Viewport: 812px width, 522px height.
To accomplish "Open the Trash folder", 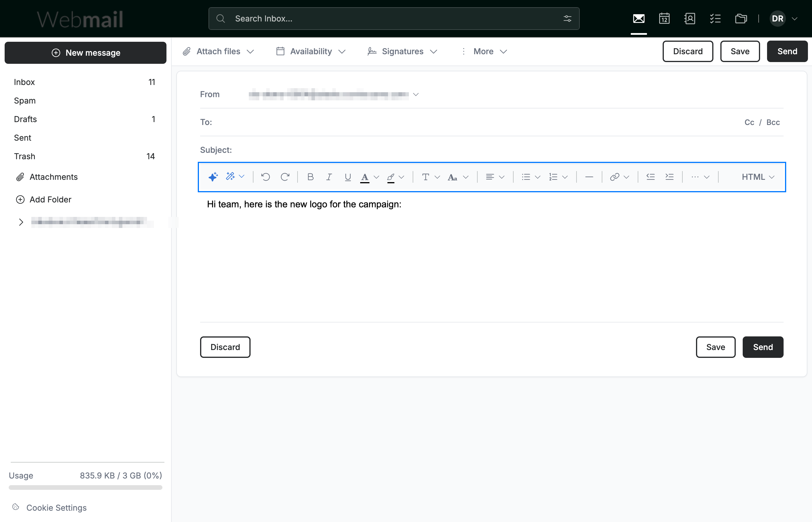I will [x=85, y=156].
